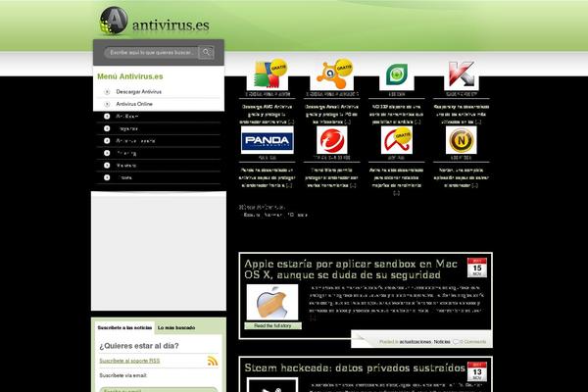Viewport: 588px width, 392px height.
Task: Click the 15 Nov calendar date icon
Action: click(477, 268)
